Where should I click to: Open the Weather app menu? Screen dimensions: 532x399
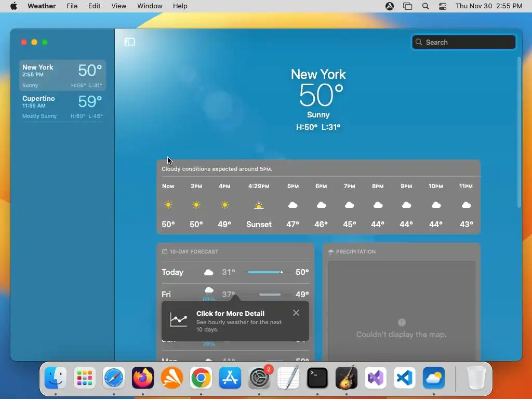pyautogui.click(x=42, y=6)
